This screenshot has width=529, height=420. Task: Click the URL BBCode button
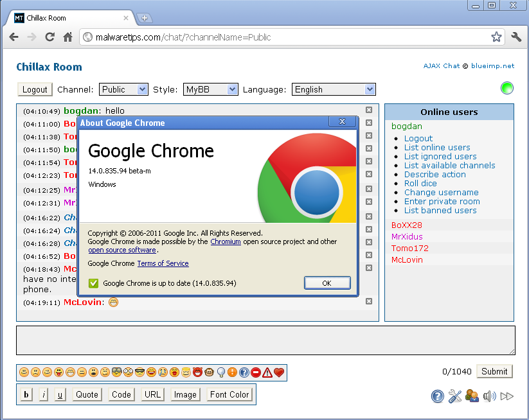click(x=152, y=394)
